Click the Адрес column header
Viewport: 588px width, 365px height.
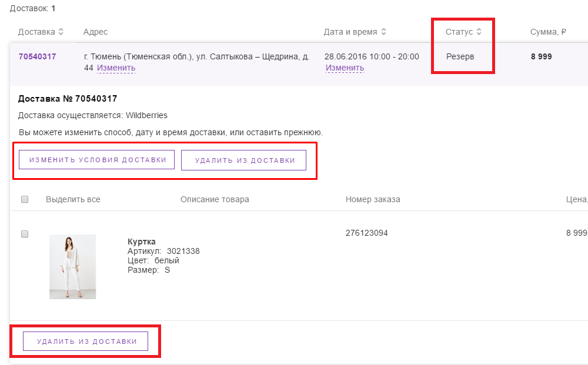96,32
